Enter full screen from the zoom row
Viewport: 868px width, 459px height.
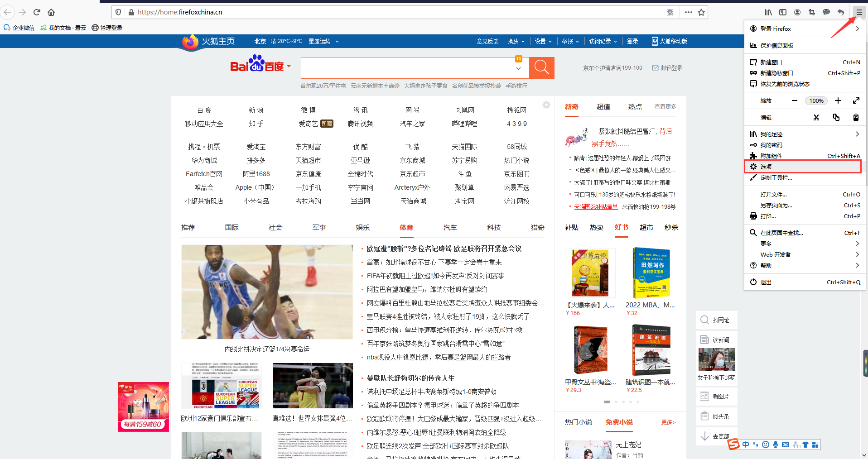856,100
